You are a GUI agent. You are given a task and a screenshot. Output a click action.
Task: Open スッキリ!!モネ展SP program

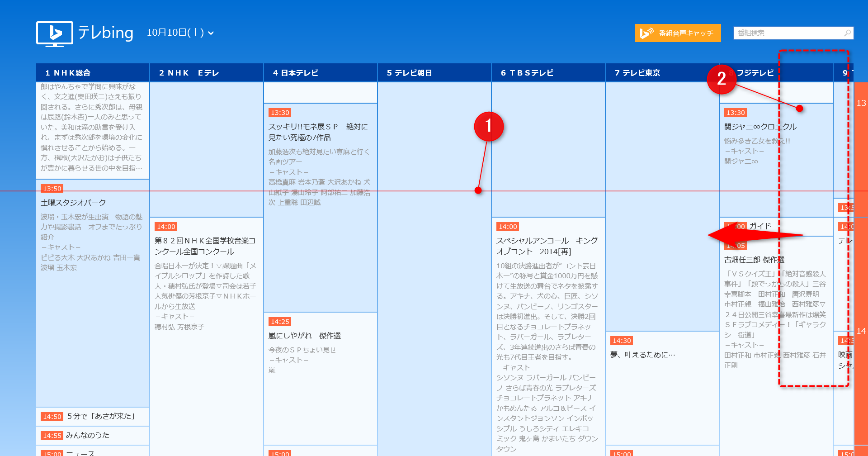[318, 132]
